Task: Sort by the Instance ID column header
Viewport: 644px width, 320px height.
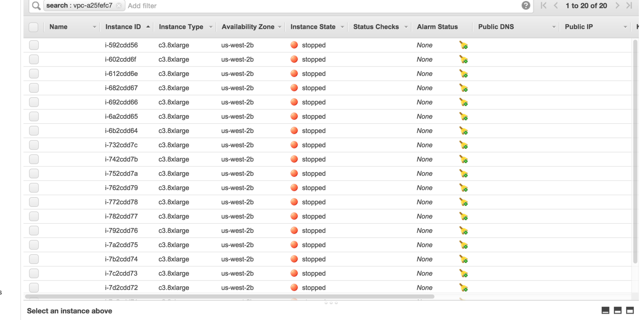Action: (x=123, y=27)
